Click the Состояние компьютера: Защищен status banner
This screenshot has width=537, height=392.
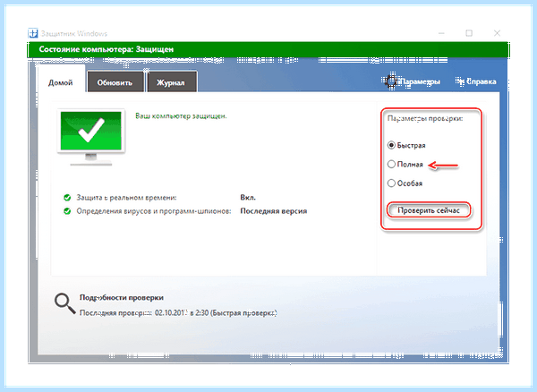click(268, 49)
